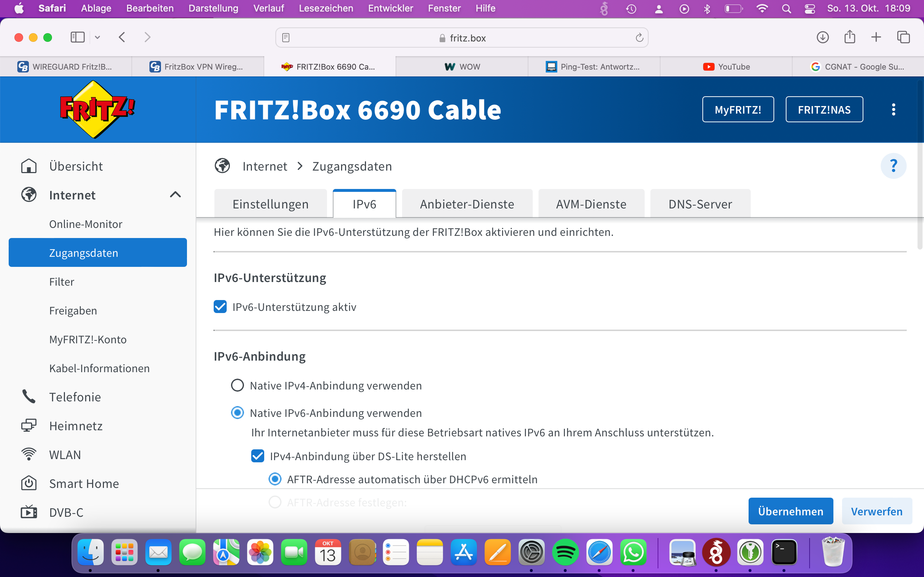Screen dimensions: 924x577
Task: Click the Safari reload page icon
Action: [x=639, y=38]
